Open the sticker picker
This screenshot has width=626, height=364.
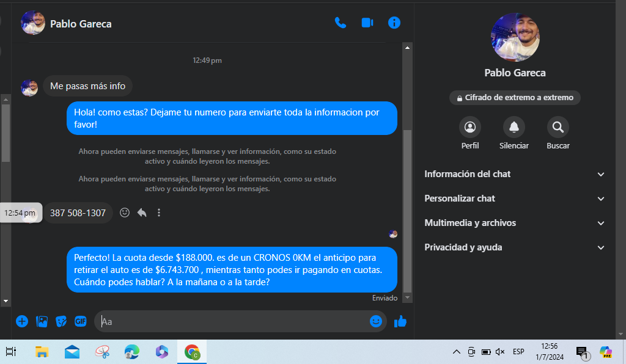coord(61,321)
